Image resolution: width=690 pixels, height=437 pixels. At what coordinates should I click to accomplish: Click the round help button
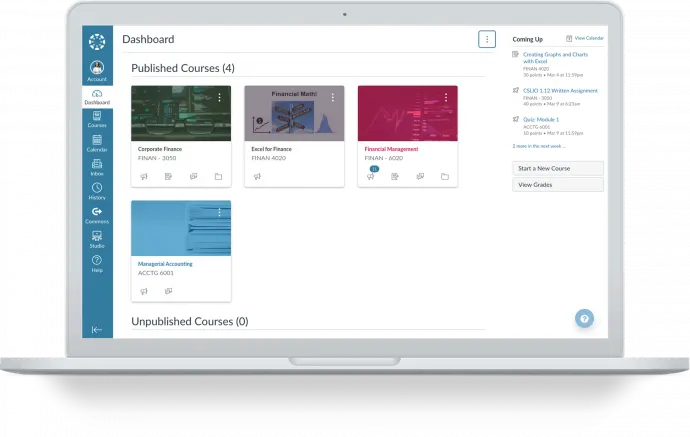pos(584,318)
